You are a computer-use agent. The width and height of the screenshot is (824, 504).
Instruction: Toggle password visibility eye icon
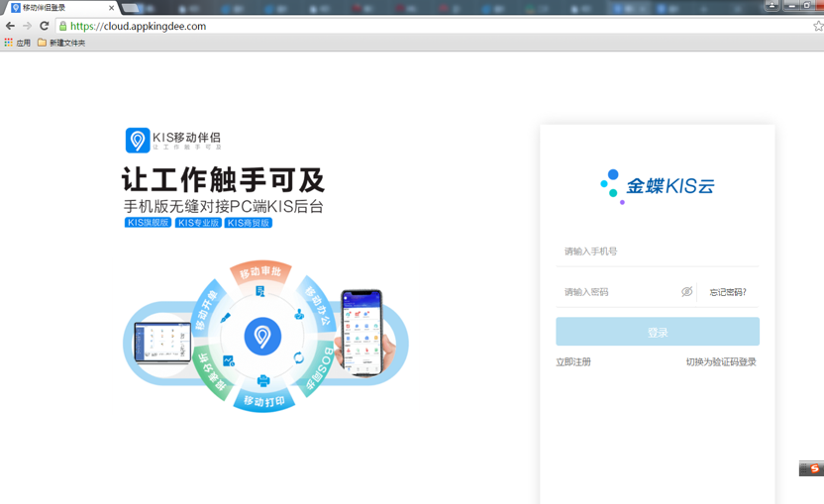pos(687,292)
